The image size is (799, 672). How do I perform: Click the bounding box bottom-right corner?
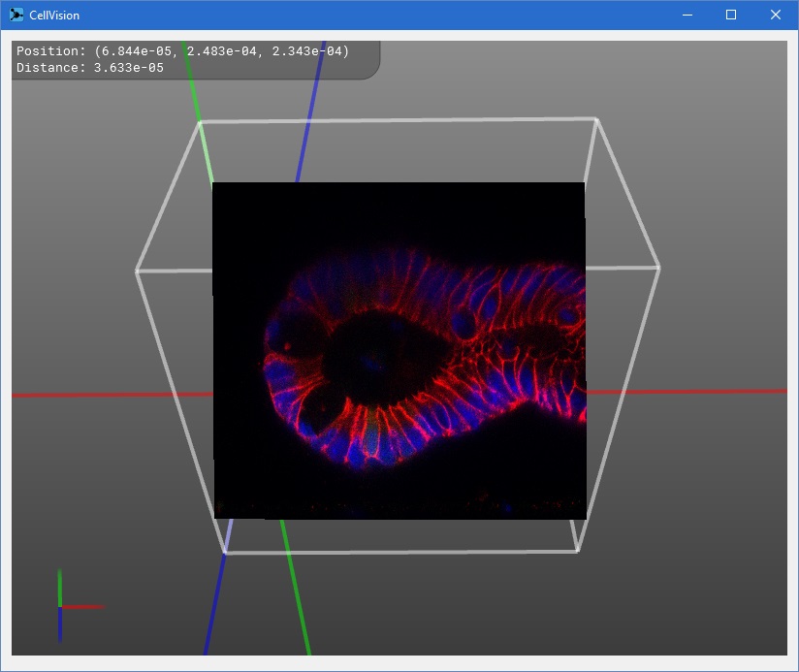point(579,551)
